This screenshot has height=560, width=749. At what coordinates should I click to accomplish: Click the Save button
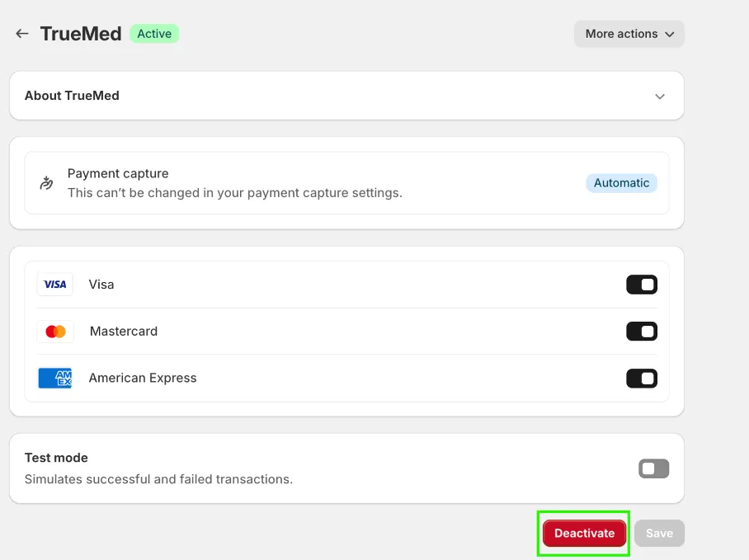(659, 534)
